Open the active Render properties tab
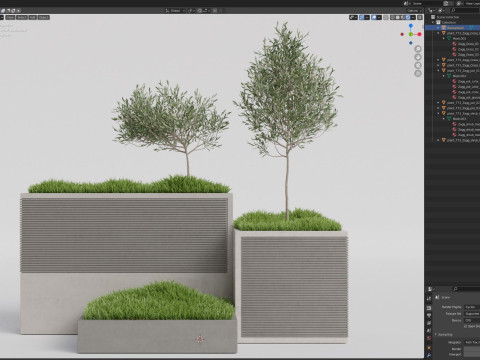Image resolution: width=480 pixels, height=360 pixels. click(x=429, y=308)
